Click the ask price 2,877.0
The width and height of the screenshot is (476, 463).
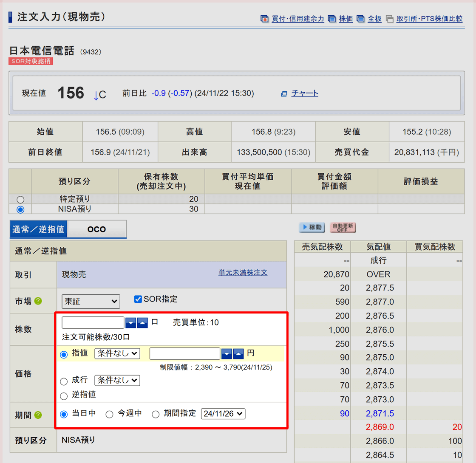[x=380, y=302]
